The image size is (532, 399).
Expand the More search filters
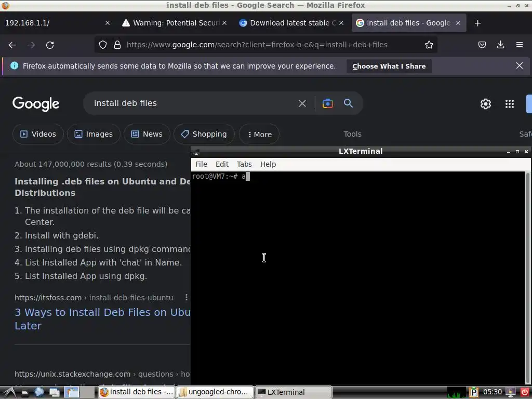[259, 135]
